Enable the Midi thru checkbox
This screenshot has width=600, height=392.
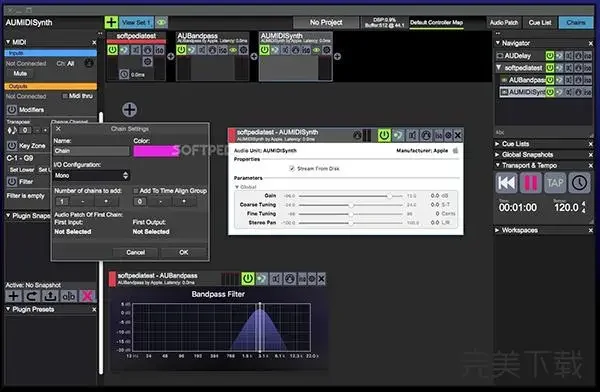coord(65,96)
